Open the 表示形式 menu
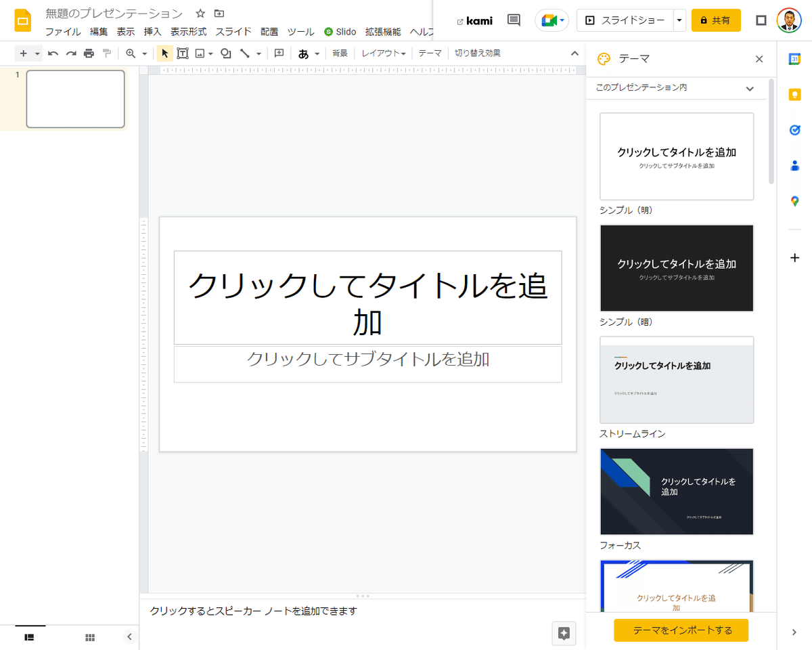 coord(188,32)
